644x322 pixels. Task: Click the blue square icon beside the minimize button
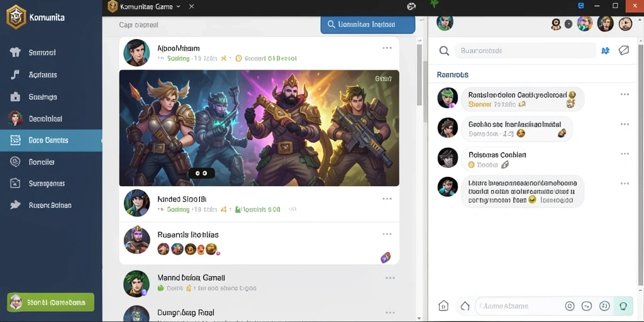pos(580,6)
